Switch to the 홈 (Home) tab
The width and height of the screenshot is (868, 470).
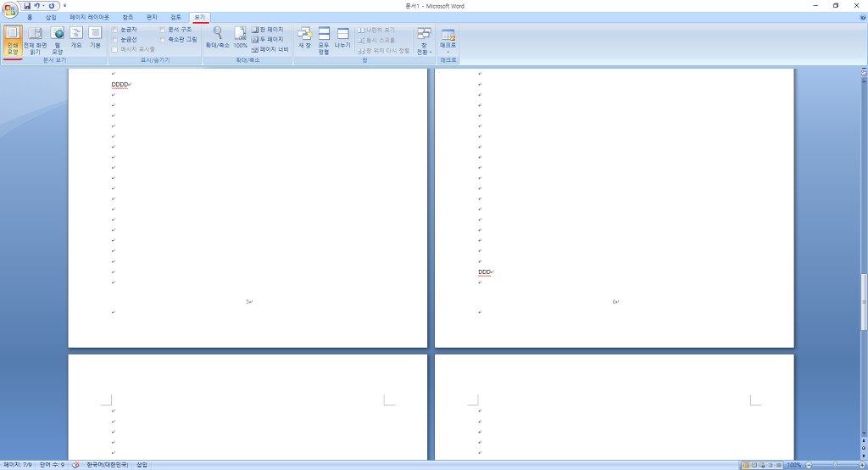pyautogui.click(x=30, y=18)
